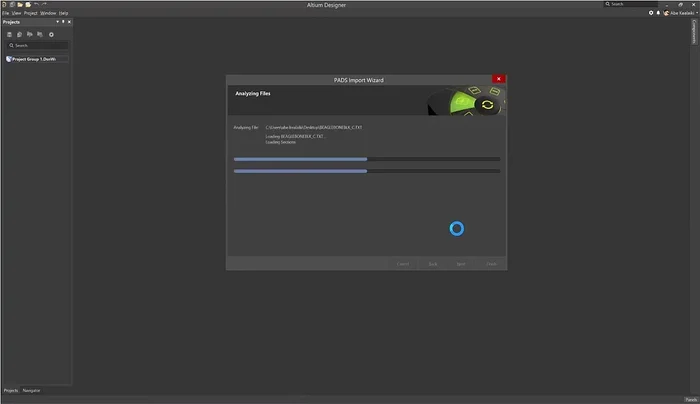This screenshot has width=700, height=404.
Task: Click the redo arrow in the title bar
Action: (45, 4)
